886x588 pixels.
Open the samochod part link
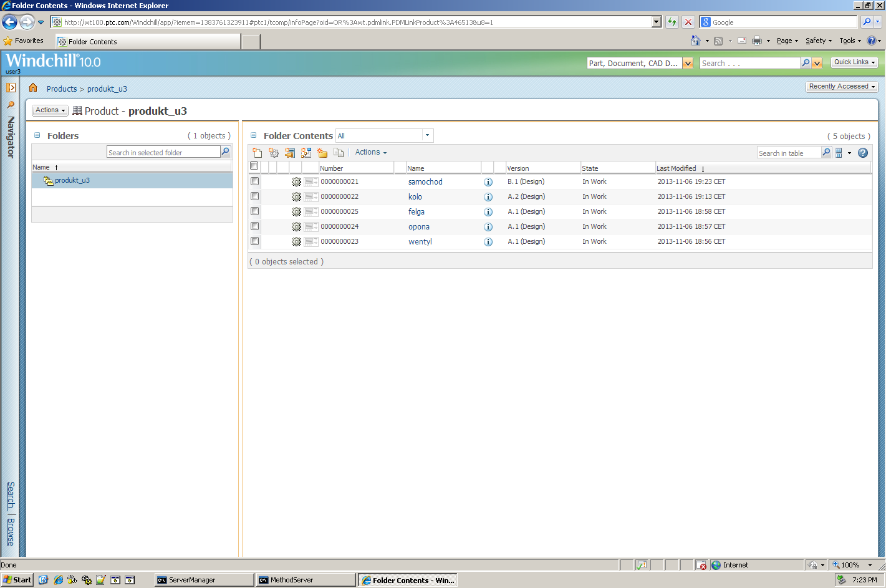pyautogui.click(x=425, y=182)
